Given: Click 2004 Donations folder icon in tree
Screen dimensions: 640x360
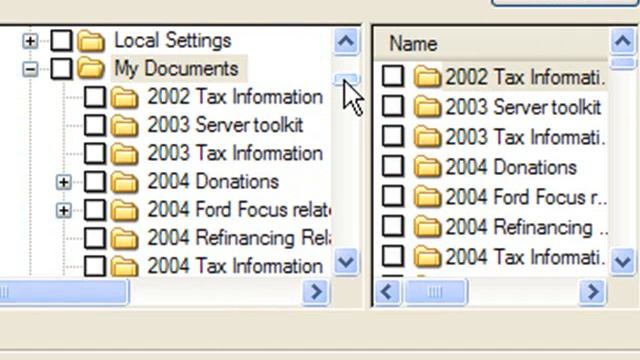Looking at the screenshot, I should pos(124,182).
